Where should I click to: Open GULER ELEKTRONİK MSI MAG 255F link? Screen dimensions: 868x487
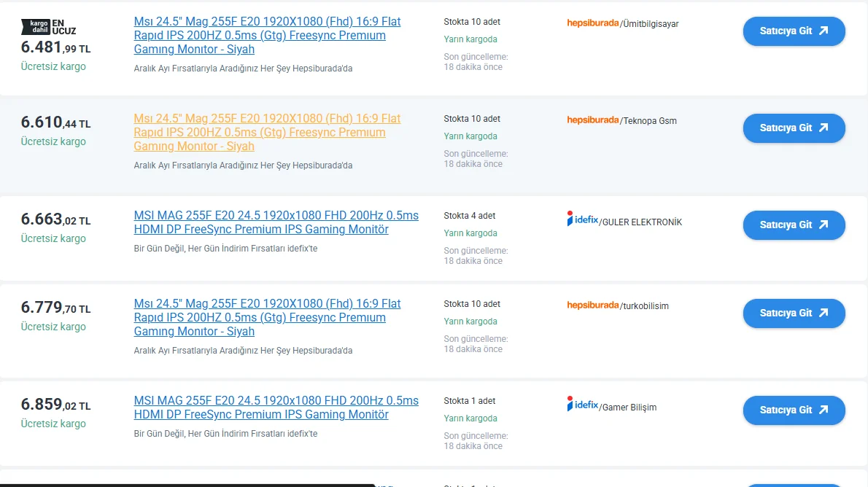click(x=276, y=222)
